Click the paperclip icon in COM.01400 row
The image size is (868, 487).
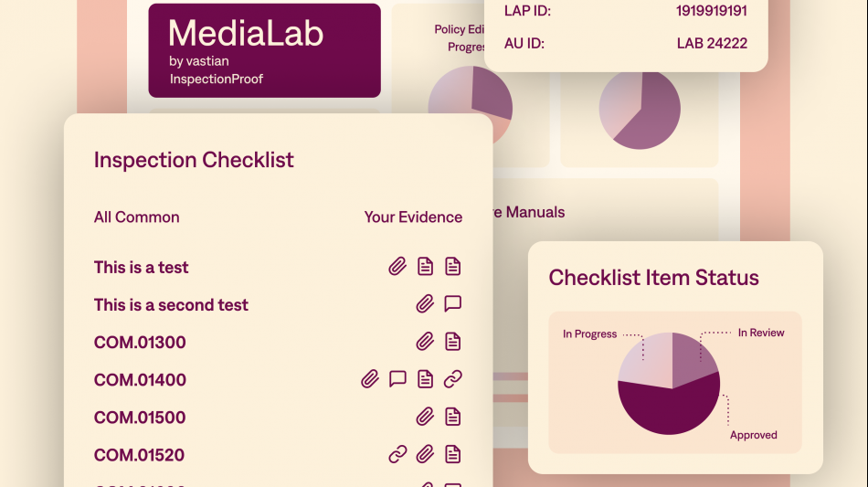[x=370, y=379]
